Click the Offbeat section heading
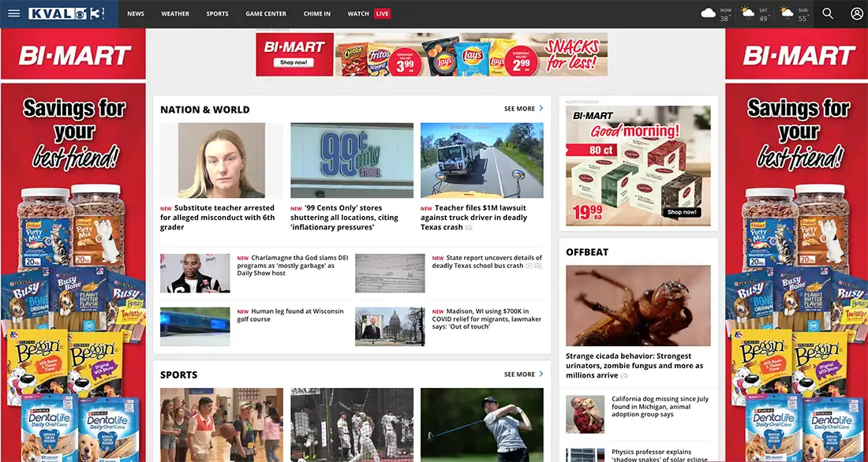868x462 pixels. coord(587,252)
